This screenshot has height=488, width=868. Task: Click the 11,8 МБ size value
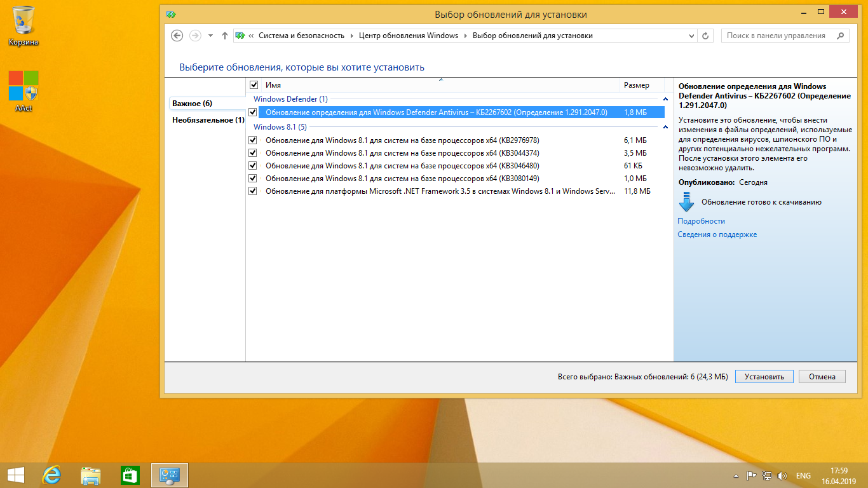pos(637,191)
